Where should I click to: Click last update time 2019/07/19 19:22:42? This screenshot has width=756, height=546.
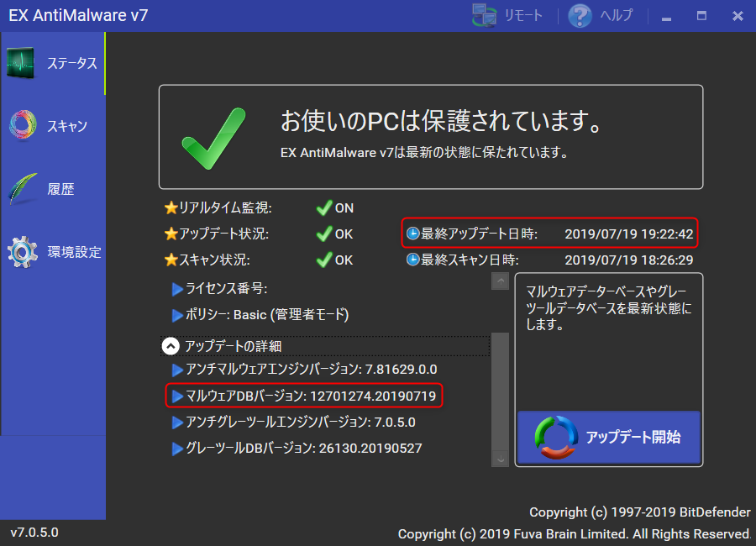point(628,234)
